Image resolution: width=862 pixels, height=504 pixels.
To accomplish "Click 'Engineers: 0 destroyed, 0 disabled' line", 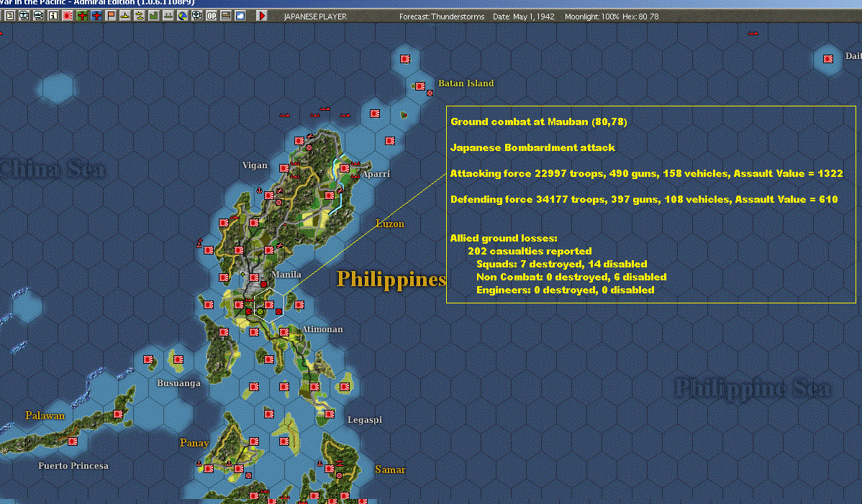I will coord(565,290).
